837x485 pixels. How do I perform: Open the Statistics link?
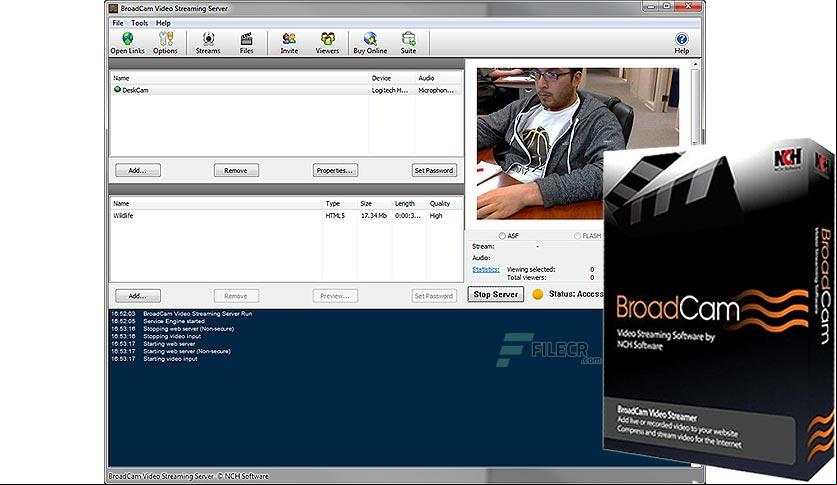[x=486, y=269]
